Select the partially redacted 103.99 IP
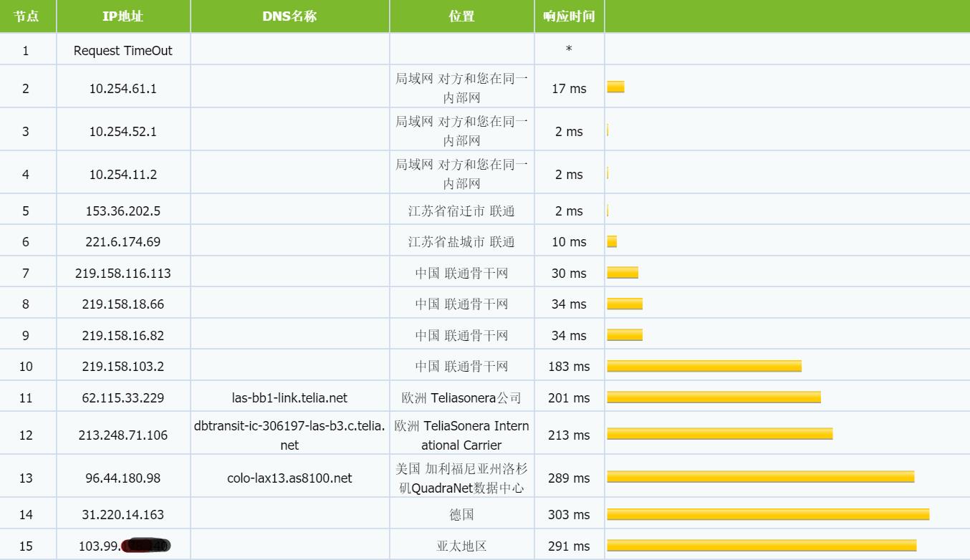 (124, 546)
